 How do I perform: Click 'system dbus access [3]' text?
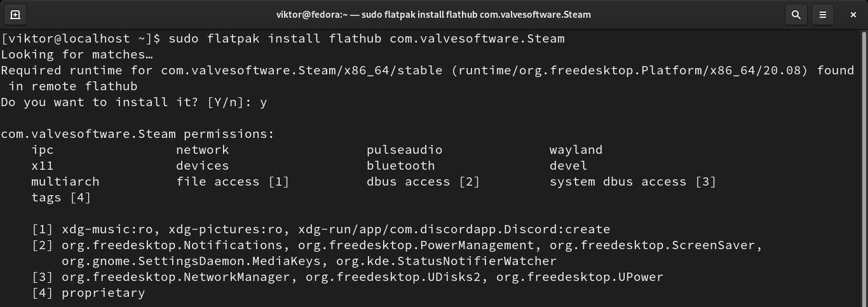click(632, 182)
